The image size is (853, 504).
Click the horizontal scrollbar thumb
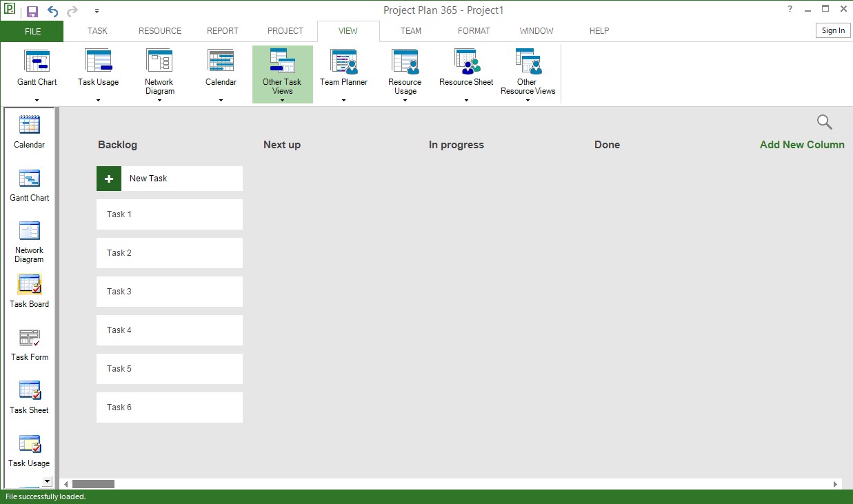pyautogui.click(x=93, y=484)
